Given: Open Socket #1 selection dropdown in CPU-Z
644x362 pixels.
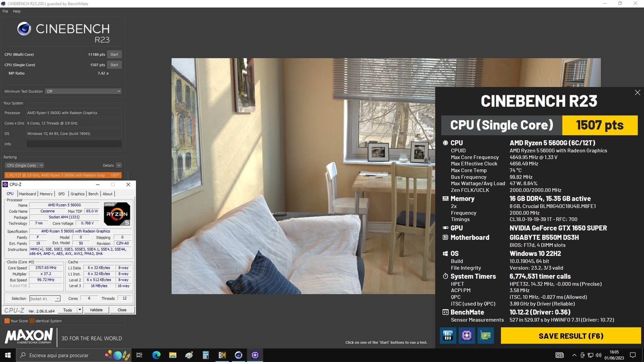Looking at the screenshot, I should 45,299.
